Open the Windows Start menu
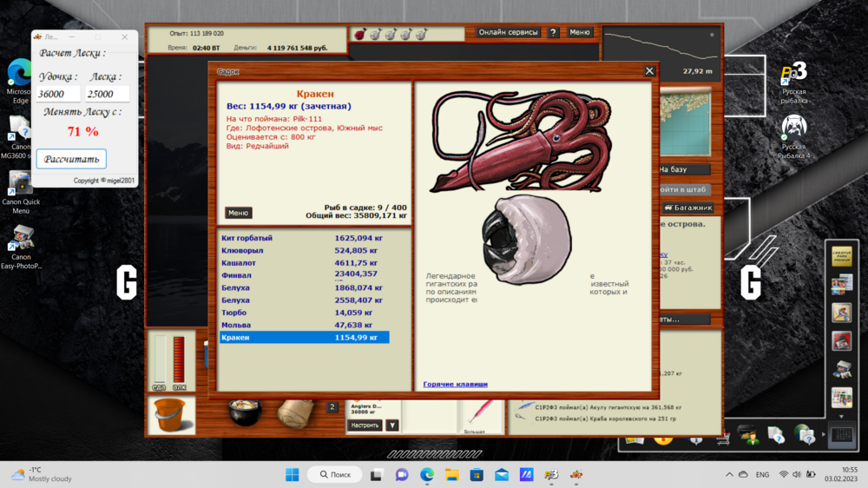 tap(293, 475)
